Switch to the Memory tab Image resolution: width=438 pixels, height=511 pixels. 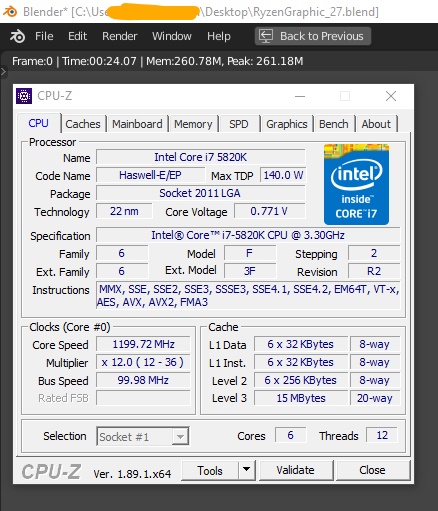click(x=193, y=124)
